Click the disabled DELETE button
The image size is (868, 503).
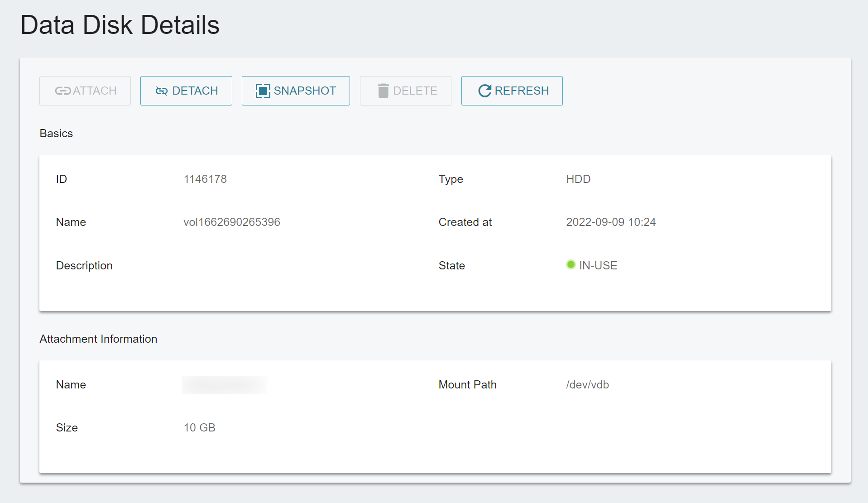tap(405, 91)
